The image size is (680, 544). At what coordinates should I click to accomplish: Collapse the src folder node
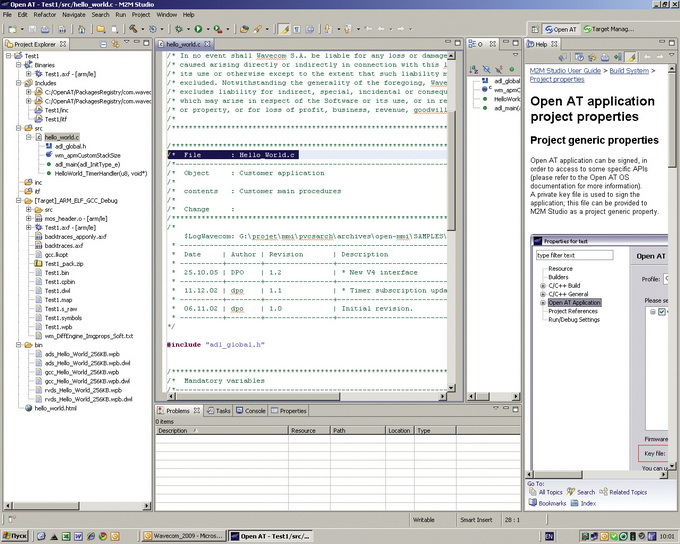18,128
